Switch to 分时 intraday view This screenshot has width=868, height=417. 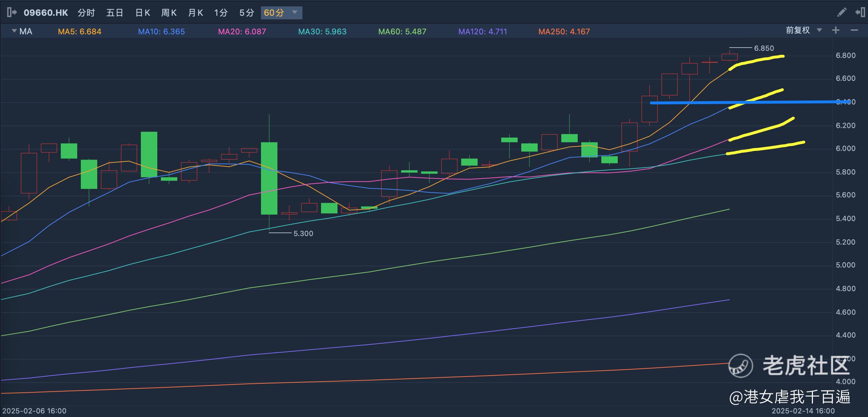tap(86, 13)
